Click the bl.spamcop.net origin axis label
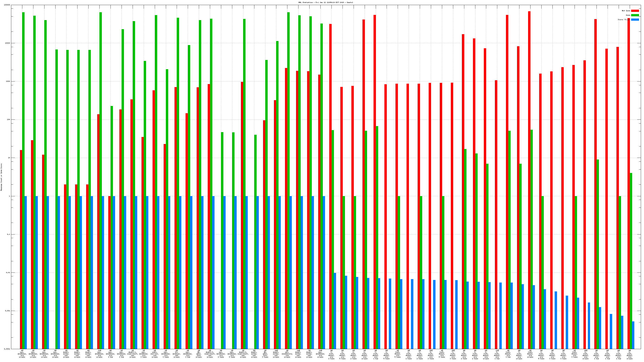The height and width of the screenshot is (362, 644). 177,354
